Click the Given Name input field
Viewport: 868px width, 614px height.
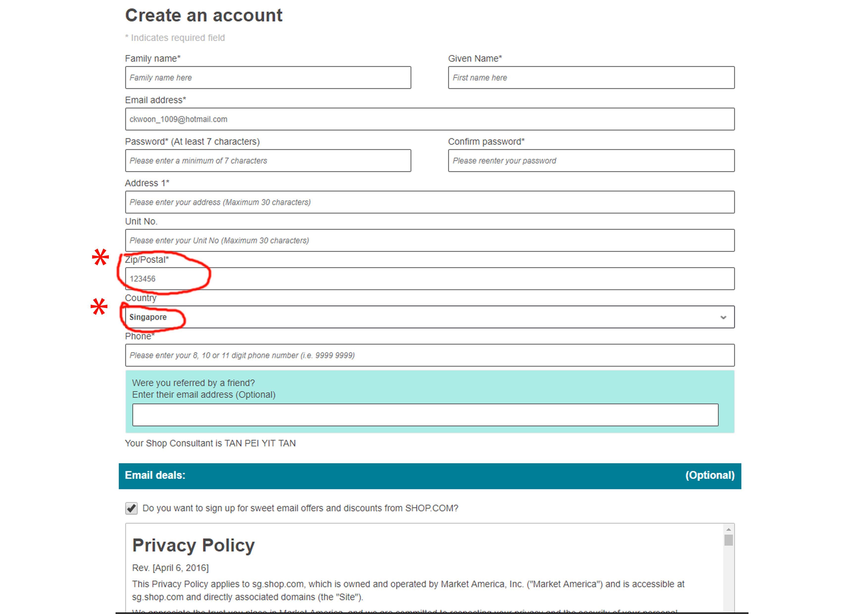click(591, 77)
